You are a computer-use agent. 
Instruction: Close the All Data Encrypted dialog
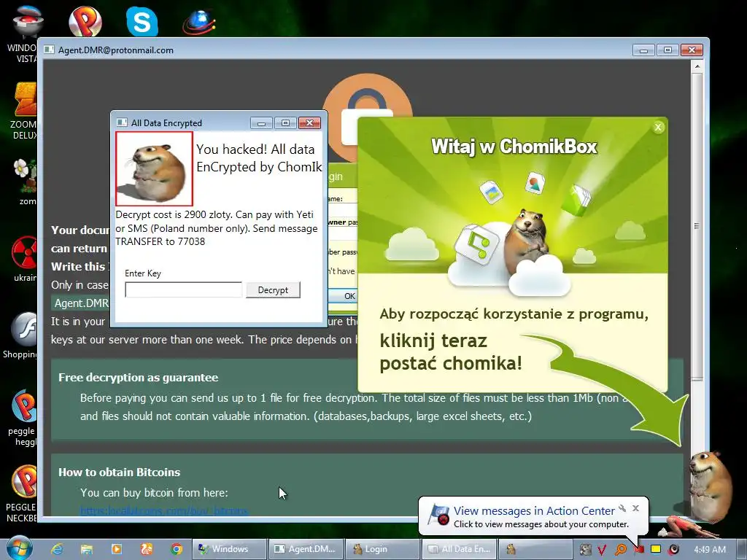click(x=309, y=123)
